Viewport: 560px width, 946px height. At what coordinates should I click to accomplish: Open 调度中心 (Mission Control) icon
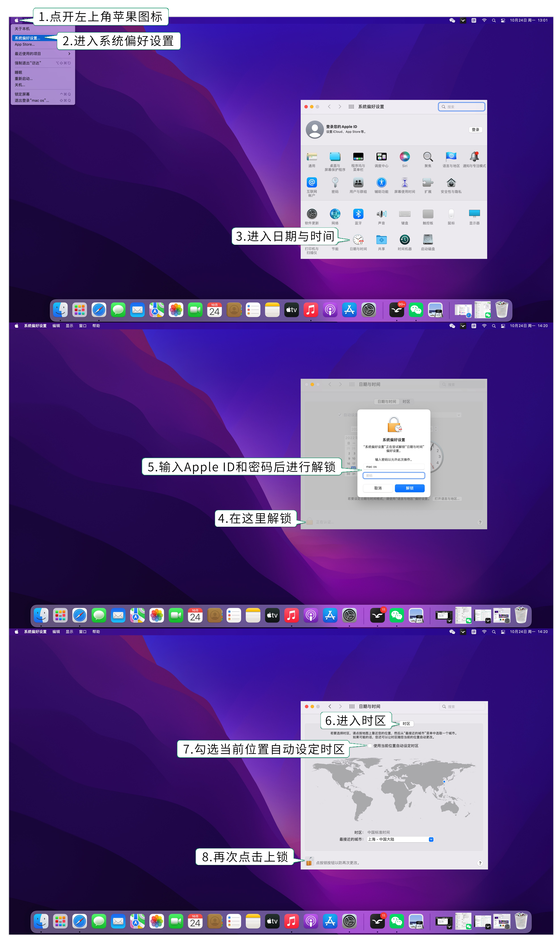click(381, 157)
